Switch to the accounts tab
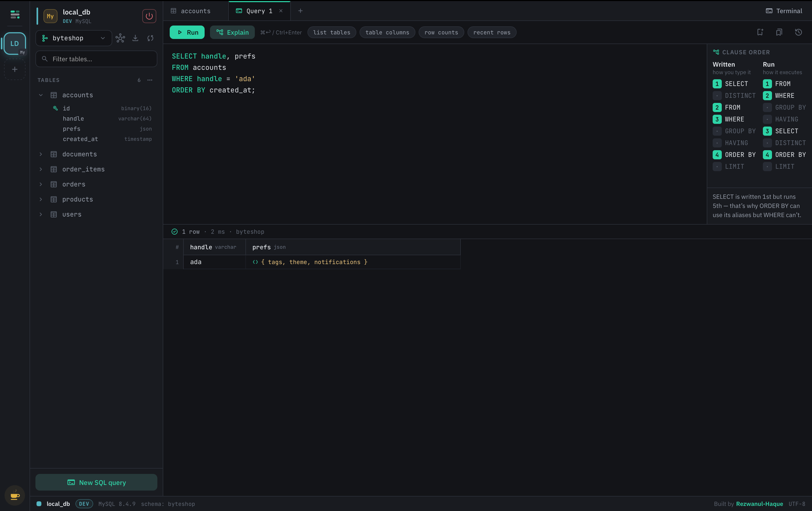 [195, 11]
